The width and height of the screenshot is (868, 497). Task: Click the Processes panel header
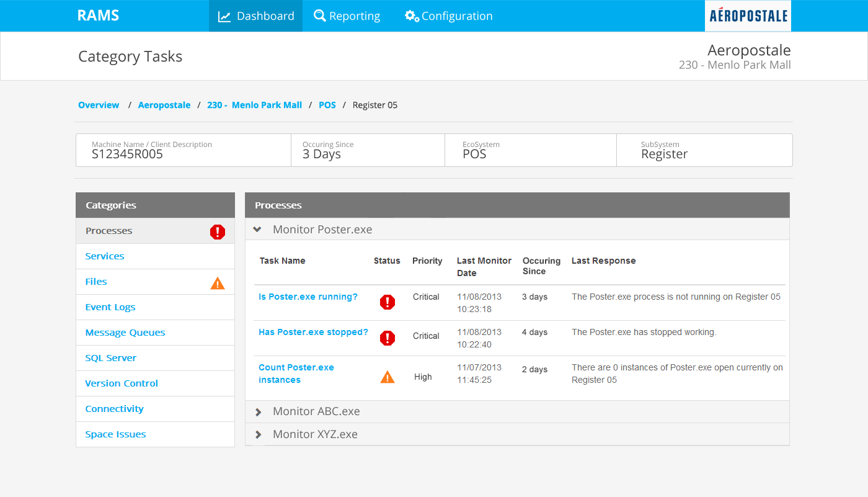[x=517, y=205]
